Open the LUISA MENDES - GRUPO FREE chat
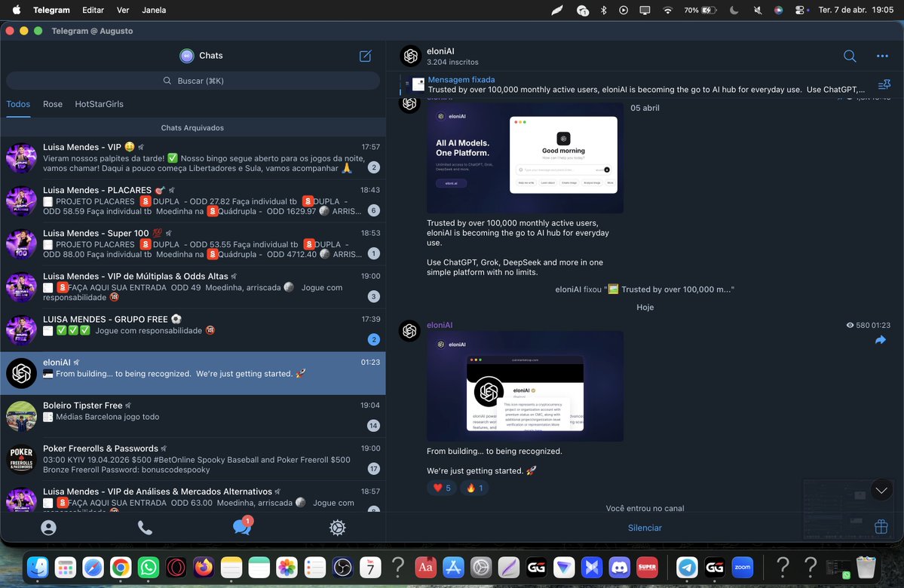 [x=192, y=330]
